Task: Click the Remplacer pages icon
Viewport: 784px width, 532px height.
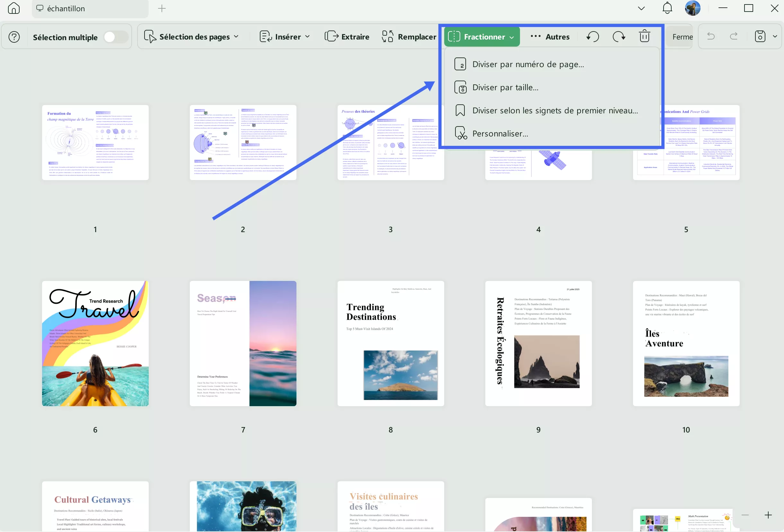Action: (x=387, y=36)
